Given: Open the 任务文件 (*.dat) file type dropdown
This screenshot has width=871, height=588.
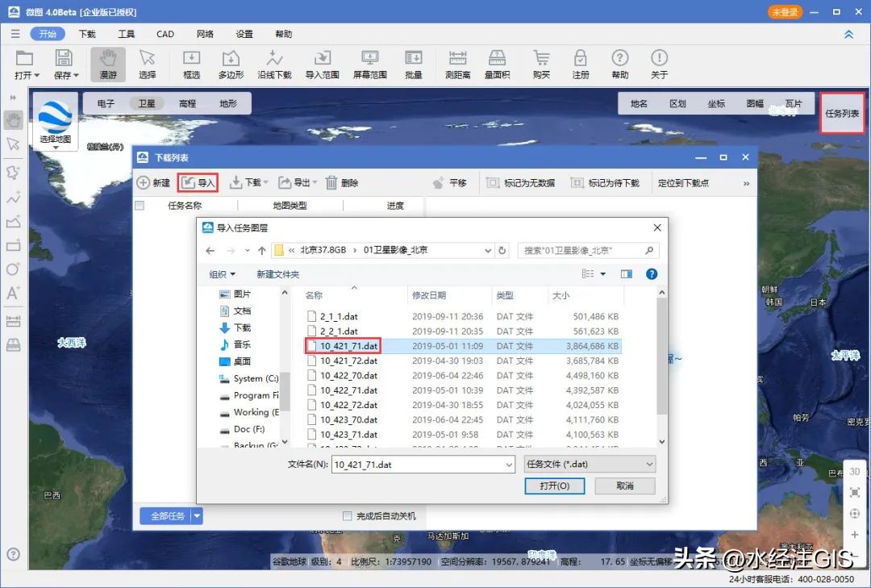Looking at the screenshot, I should [x=590, y=464].
